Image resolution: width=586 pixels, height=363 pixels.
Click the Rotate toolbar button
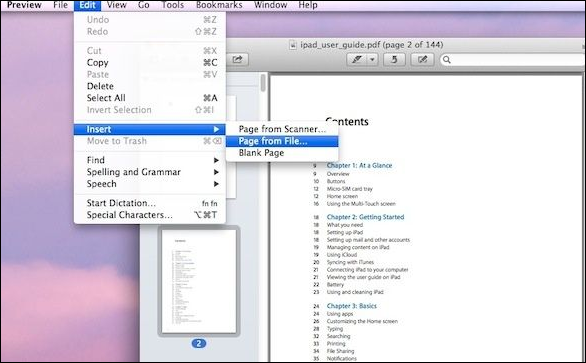394,59
